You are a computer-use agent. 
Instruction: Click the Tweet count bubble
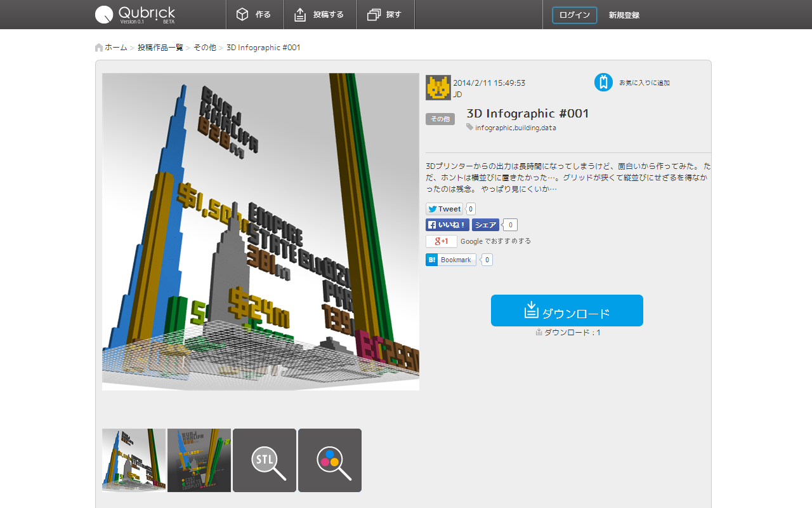tap(471, 209)
